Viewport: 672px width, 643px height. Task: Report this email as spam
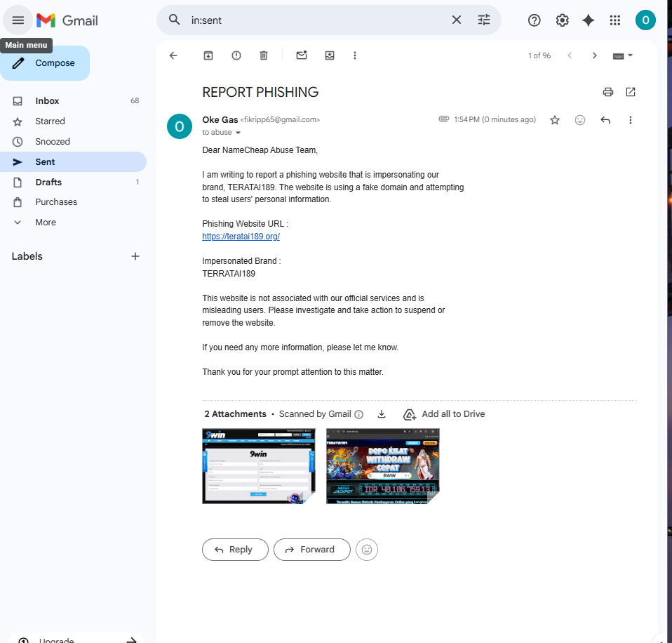click(236, 55)
